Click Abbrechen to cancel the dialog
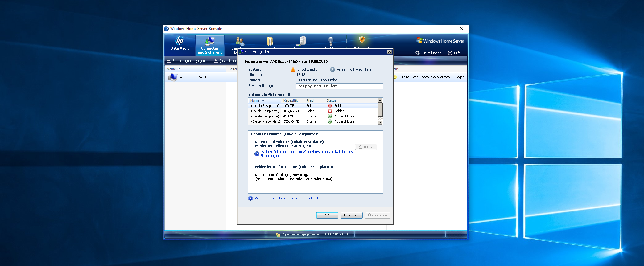644x266 pixels. point(351,215)
